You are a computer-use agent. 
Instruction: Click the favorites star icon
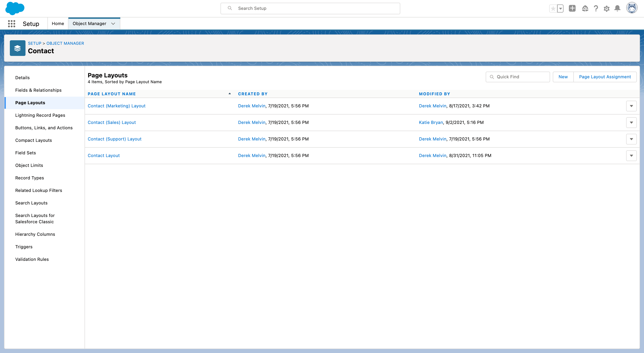(x=553, y=8)
